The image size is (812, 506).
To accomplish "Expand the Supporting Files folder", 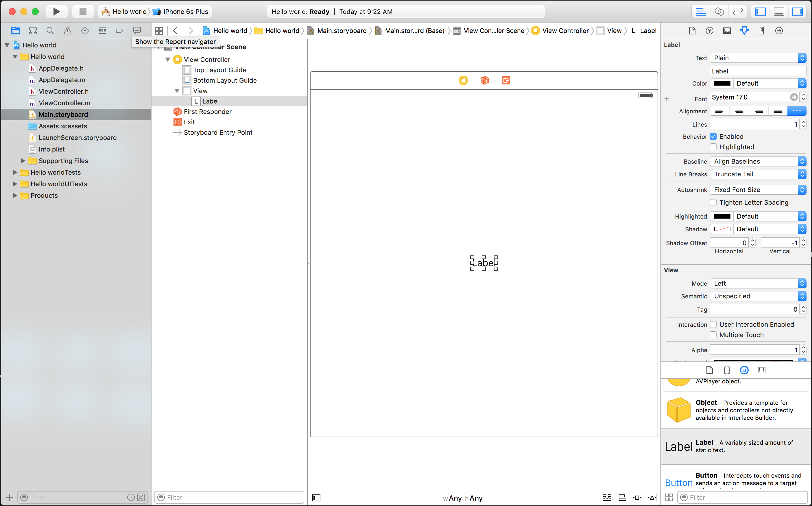I will (x=23, y=161).
